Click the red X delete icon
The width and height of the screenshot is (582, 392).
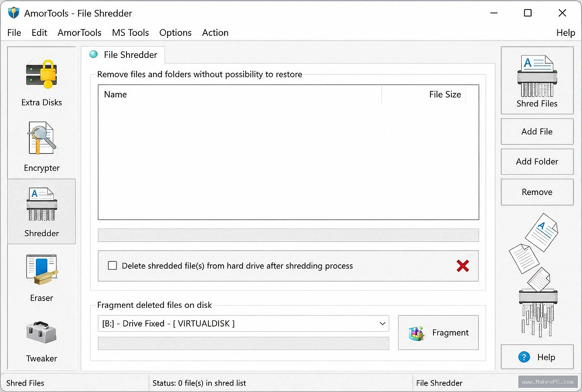click(463, 266)
